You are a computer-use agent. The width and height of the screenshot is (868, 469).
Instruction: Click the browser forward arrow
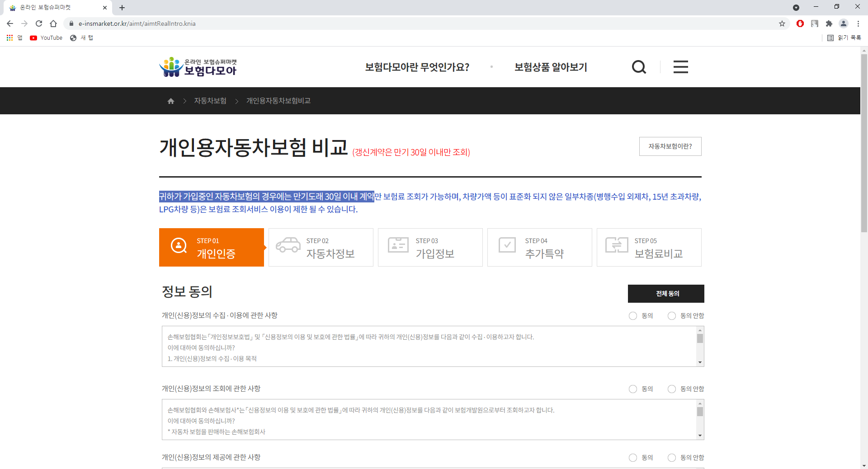[x=24, y=23]
